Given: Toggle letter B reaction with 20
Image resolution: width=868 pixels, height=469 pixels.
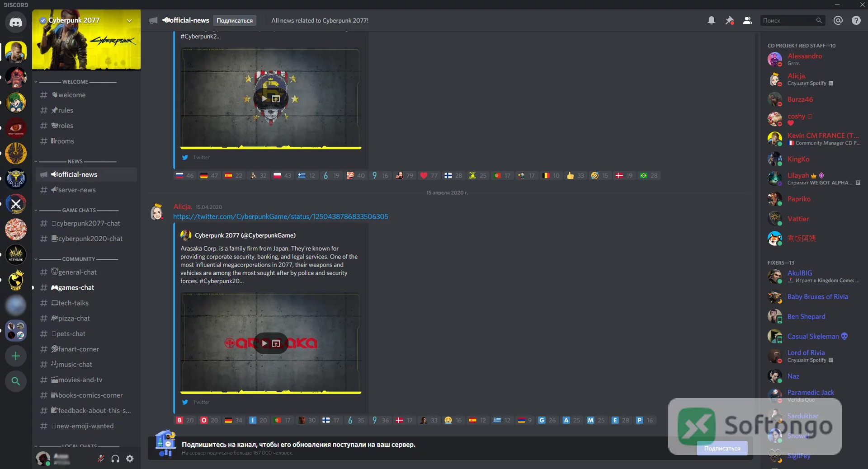Looking at the screenshot, I should (184, 420).
